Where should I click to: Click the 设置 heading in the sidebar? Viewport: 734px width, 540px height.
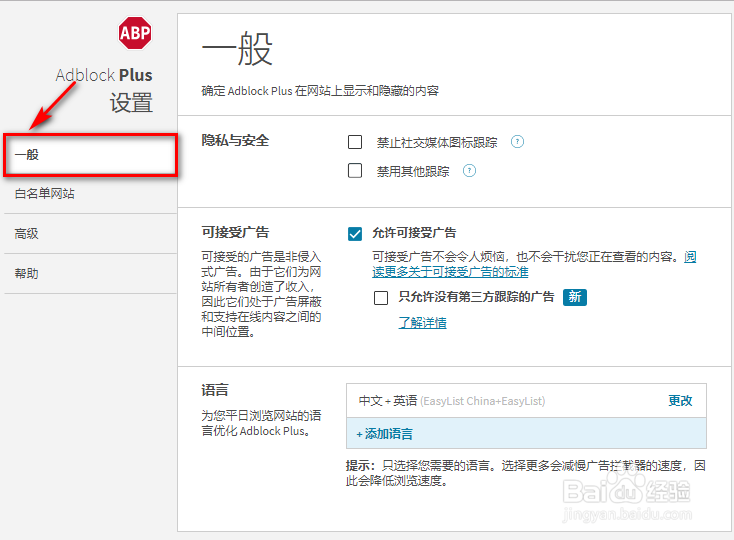tap(132, 102)
